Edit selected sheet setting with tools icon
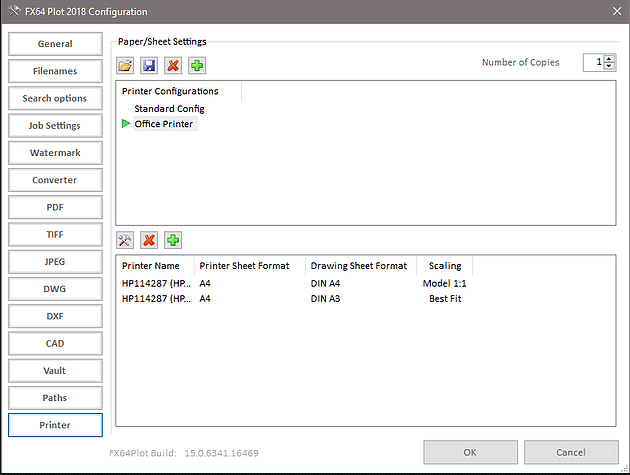 pos(125,240)
